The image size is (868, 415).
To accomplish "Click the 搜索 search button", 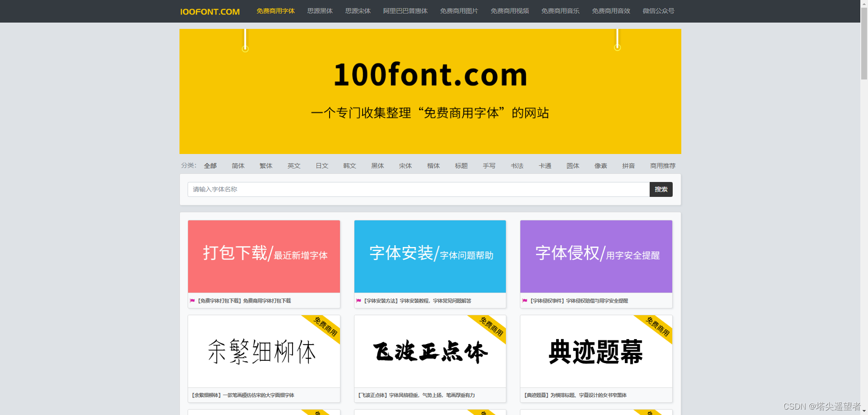I will [x=661, y=189].
